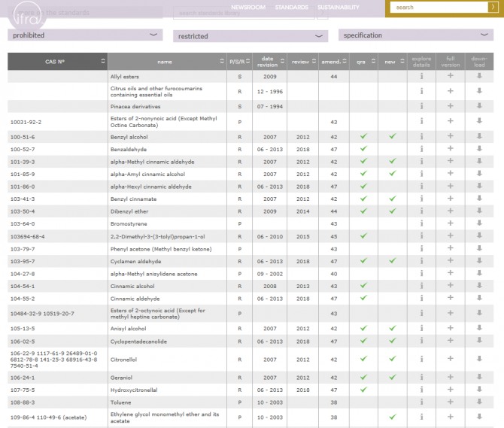The width and height of the screenshot is (504, 428).
Task: Go to the Newsroom menu
Action: pos(247,8)
